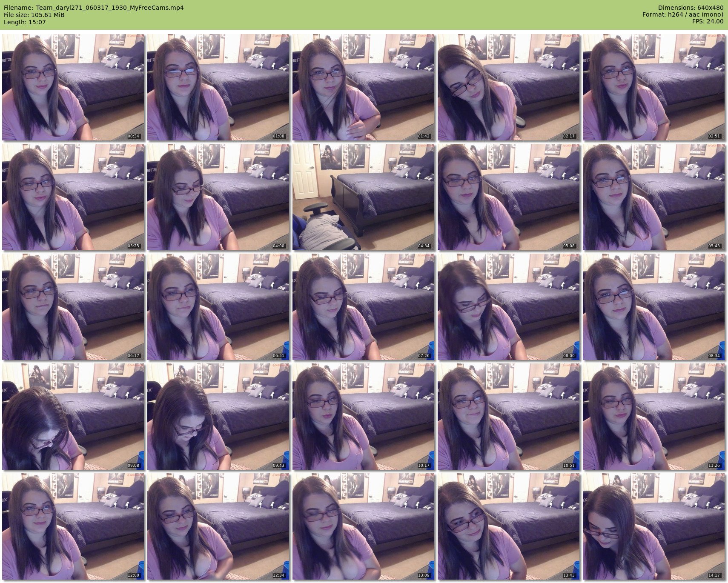Click the empty room thumbnail at 04:34

364,197
